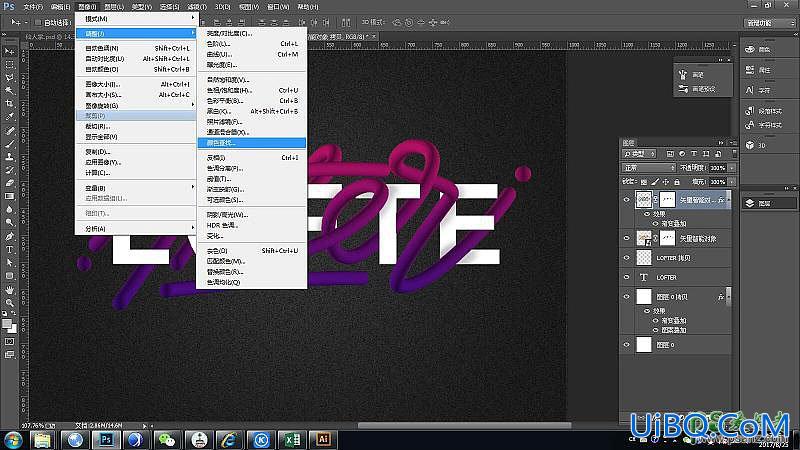
Task: Open the Brush Presets panel icon
Action: [683, 89]
